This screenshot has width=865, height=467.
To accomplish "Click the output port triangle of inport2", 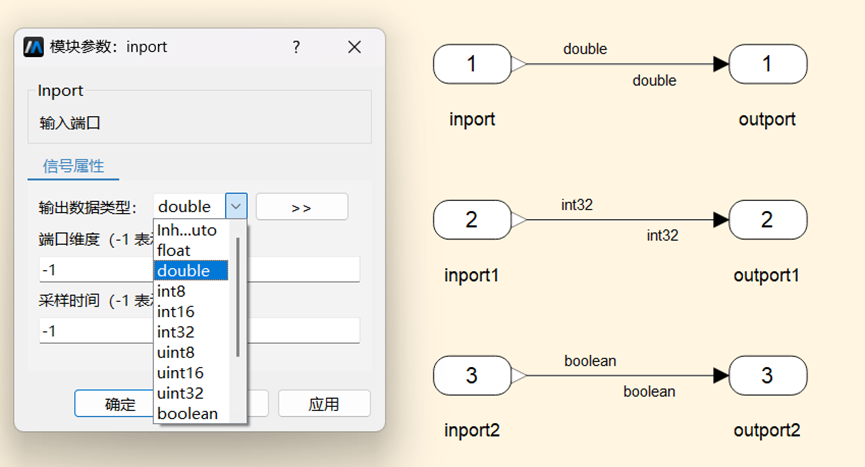I will tap(519, 375).
